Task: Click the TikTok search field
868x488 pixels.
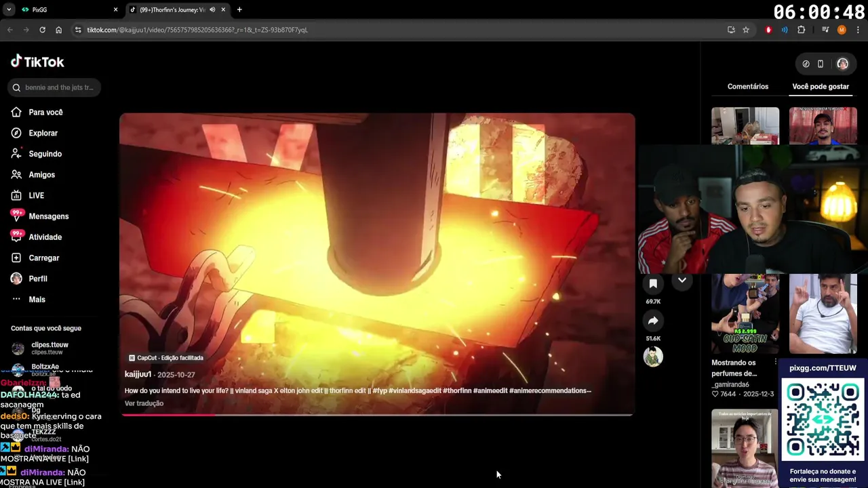Action: (55, 87)
